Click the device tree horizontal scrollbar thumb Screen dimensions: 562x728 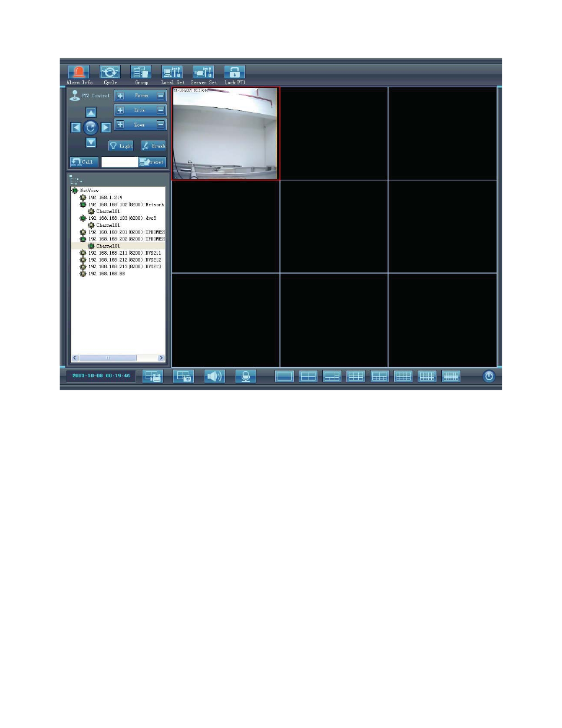click(x=108, y=358)
